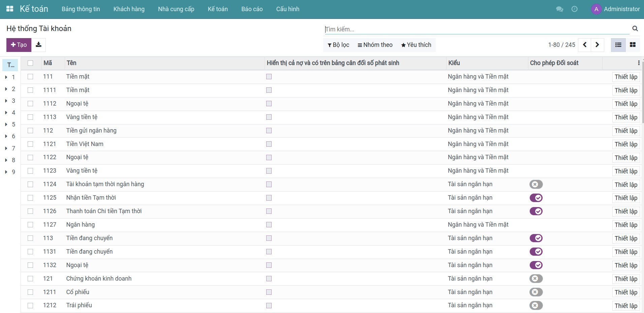Open the conversations chat icon

[x=559, y=9]
